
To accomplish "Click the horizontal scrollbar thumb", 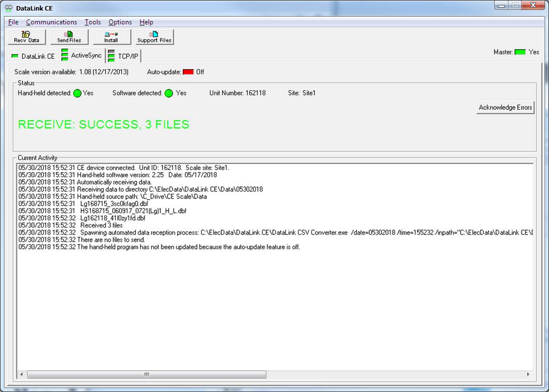I will 146,375.
